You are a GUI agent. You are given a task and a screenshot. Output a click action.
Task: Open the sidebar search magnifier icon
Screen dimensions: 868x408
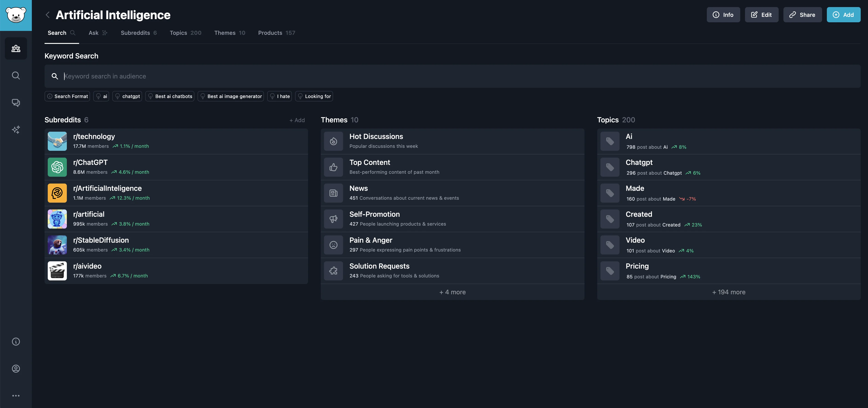point(16,76)
